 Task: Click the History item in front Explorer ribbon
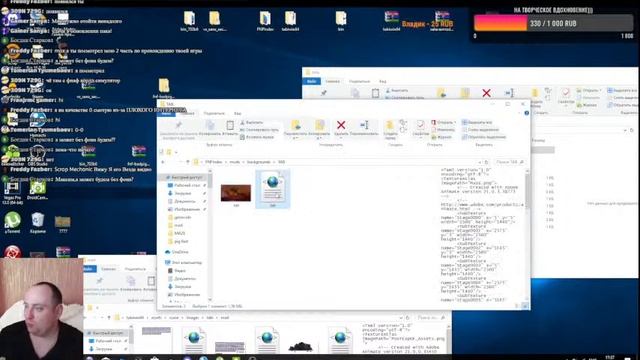click(442, 137)
